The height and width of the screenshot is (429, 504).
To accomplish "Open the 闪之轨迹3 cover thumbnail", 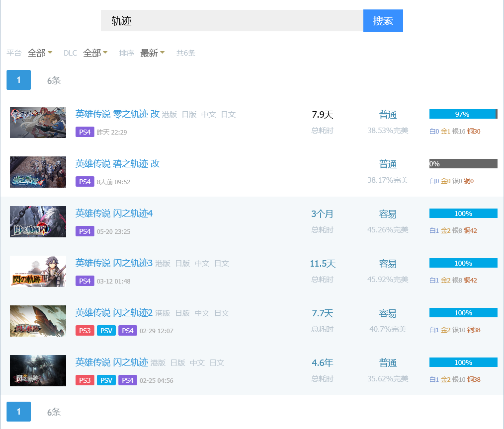I will (38, 271).
